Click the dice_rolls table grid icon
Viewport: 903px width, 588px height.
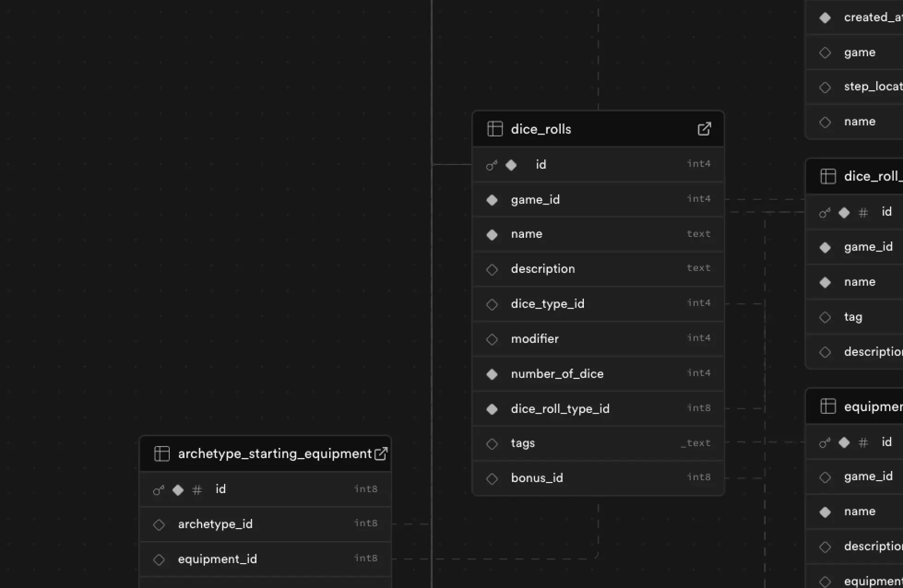pyautogui.click(x=495, y=129)
